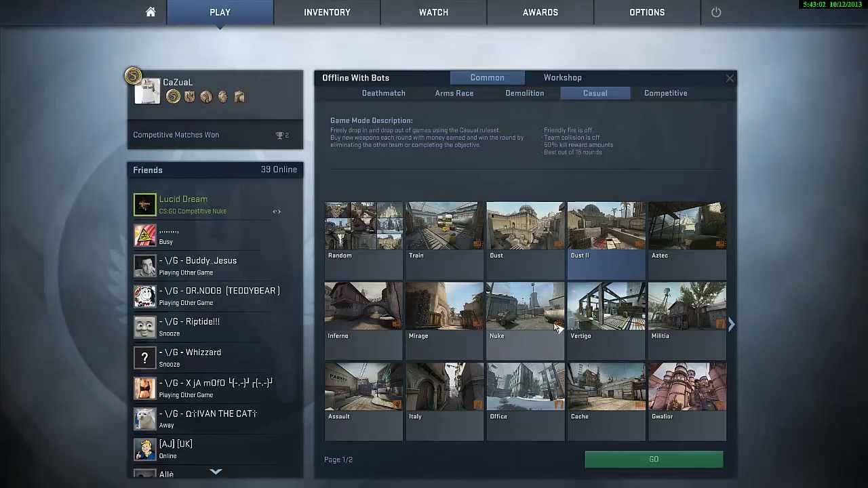Screen dimensions: 868x488
Task: Click the 39 Online friends count
Action: (279, 169)
